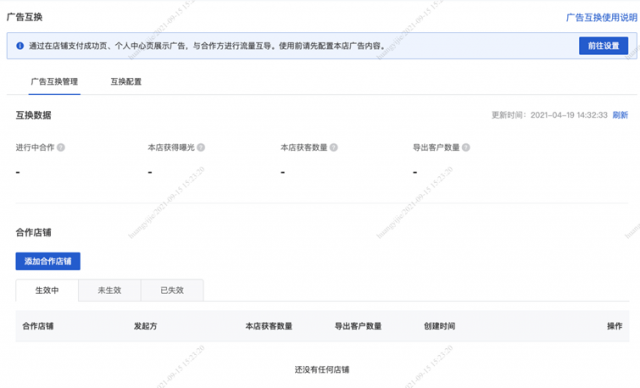This screenshot has width=640, height=388.
Task: Click 添加合作店铺 button
Action: pyautogui.click(x=48, y=261)
